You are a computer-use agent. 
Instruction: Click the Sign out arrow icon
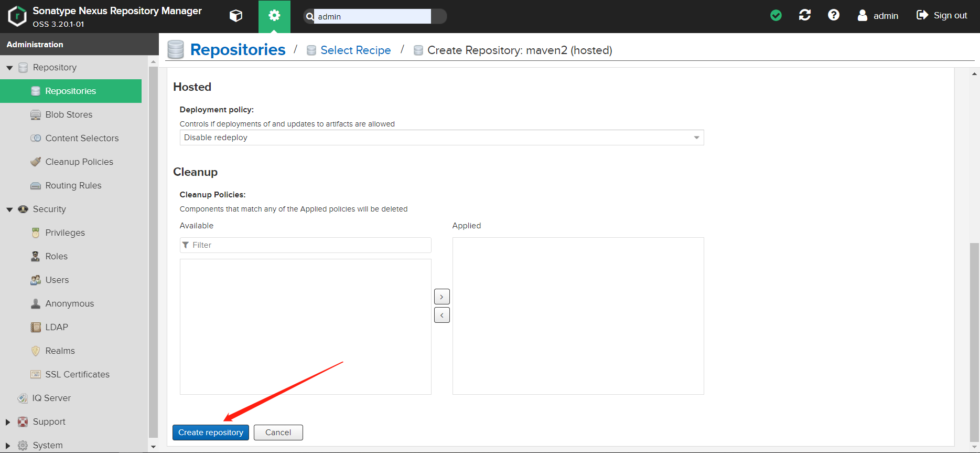(922, 15)
